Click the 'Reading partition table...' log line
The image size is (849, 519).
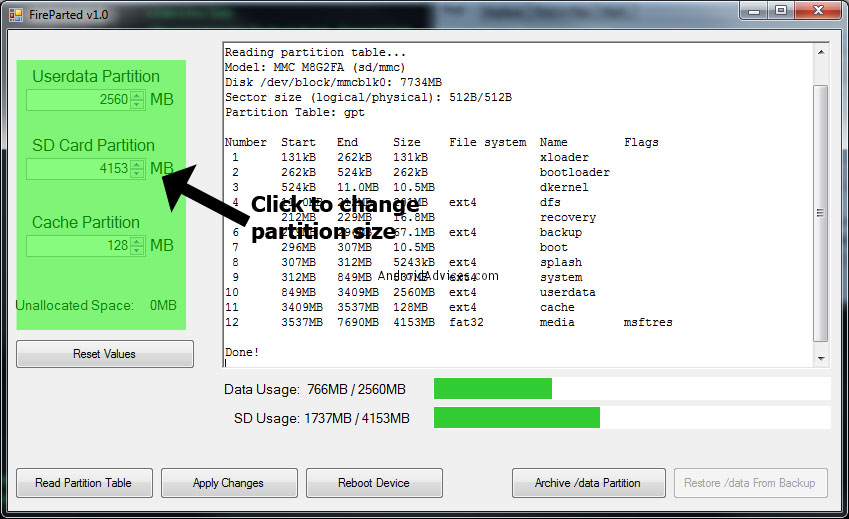[x=315, y=52]
